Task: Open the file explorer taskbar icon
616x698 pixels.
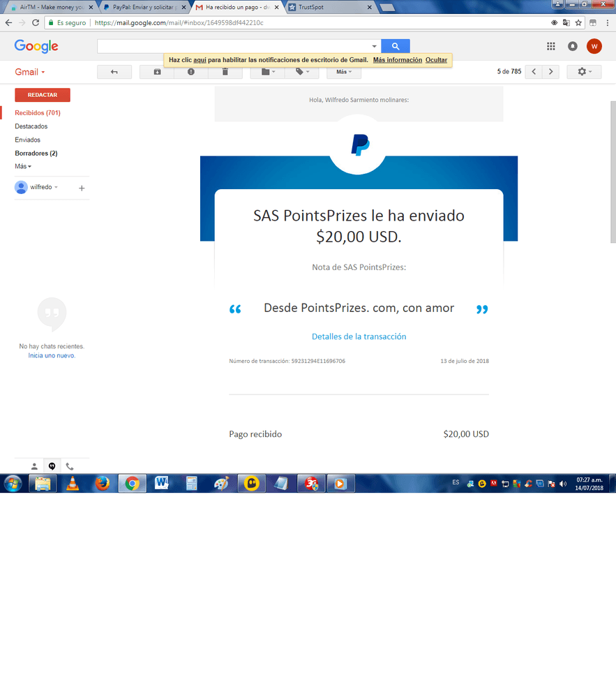Action: point(43,484)
